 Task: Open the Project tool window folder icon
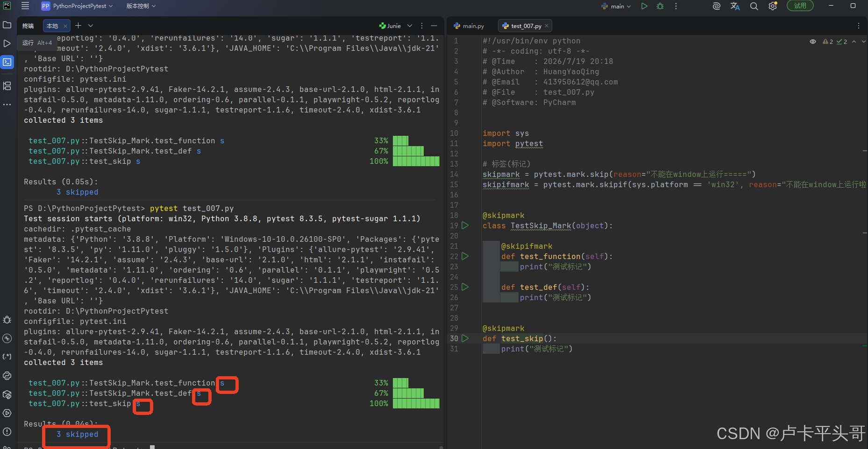point(7,25)
